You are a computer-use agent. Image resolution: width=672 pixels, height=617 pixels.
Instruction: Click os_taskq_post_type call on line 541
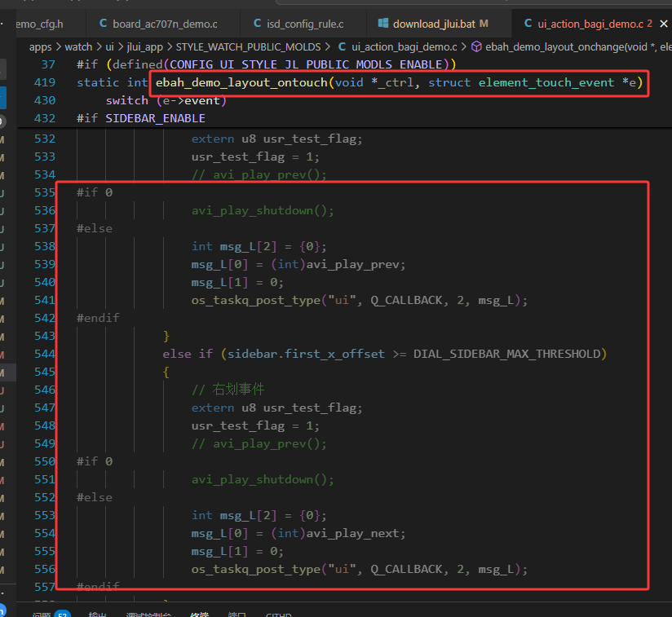(x=359, y=301)
